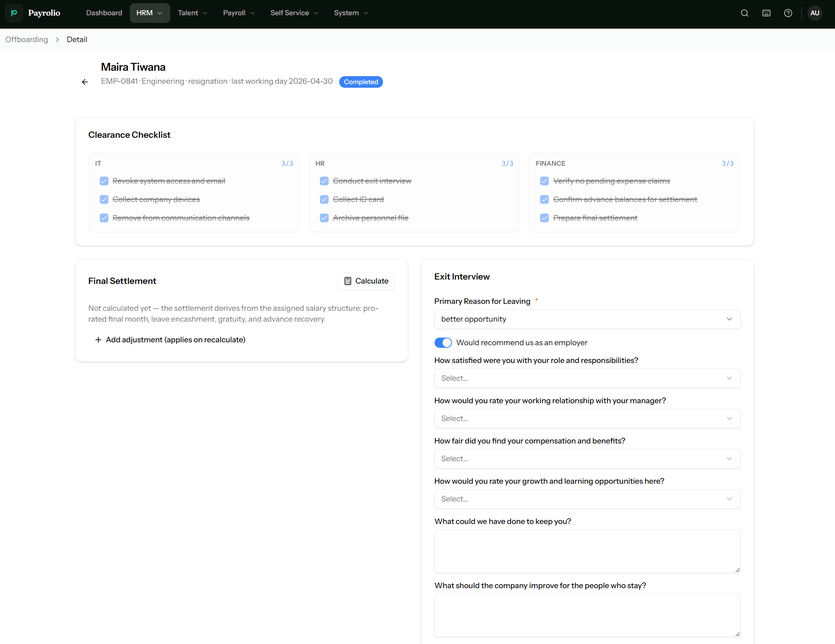Uncheck Revoke system access and email
The image size is (835, 644).
pos(104,181)
